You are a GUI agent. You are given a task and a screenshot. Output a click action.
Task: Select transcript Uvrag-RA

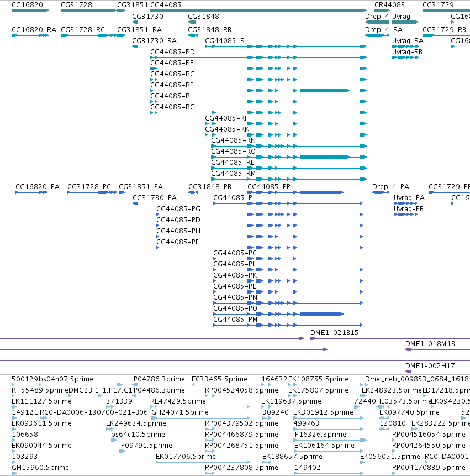pyautogui.click(x=405, y=46)
